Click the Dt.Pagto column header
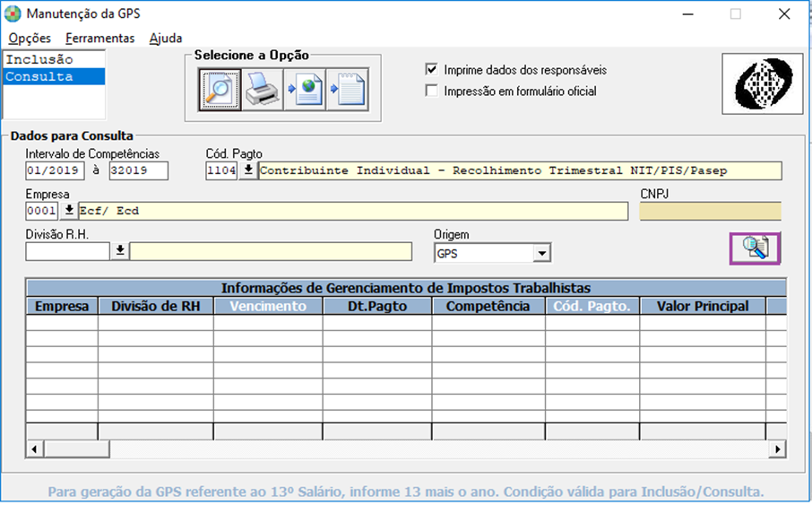Viewport: 812px width, 505px height. coord(377,306)
